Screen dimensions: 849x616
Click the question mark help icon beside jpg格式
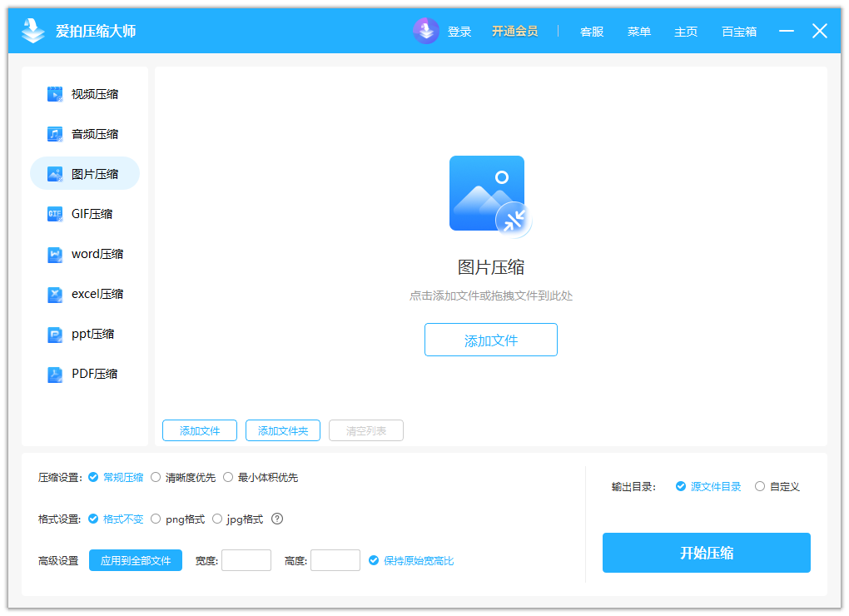277,519
